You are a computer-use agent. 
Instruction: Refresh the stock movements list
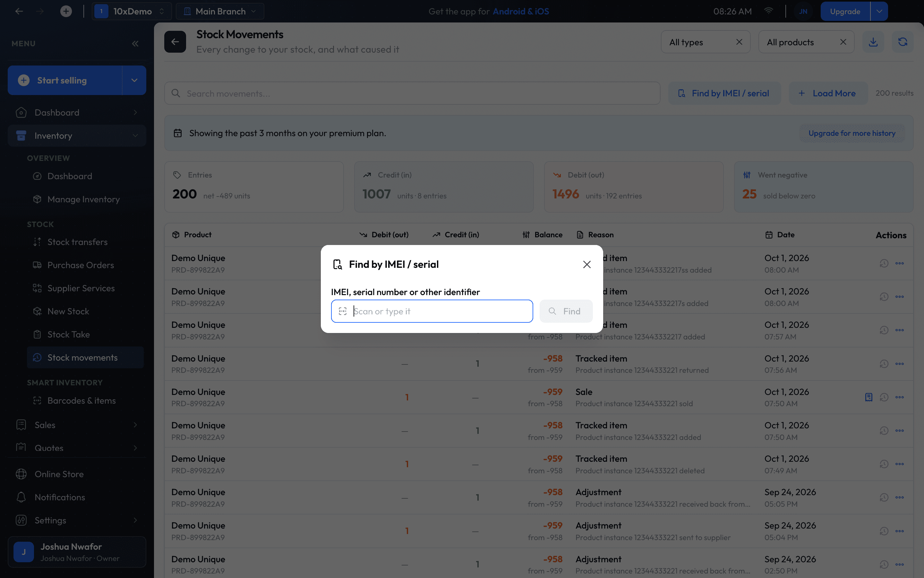[x=903, y=42]
